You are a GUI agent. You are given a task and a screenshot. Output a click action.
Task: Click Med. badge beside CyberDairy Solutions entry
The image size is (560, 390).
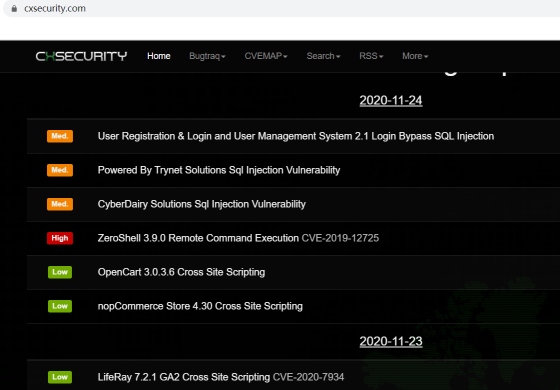tap(60, 204)
